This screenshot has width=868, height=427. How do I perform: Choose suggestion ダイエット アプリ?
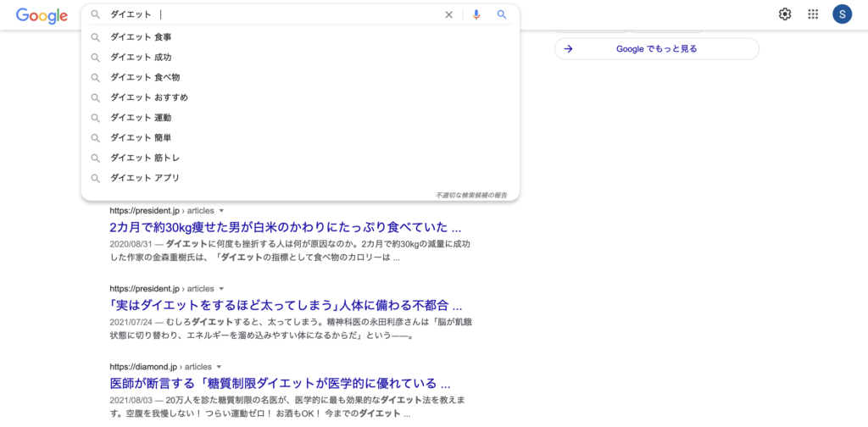pos(145,179)
